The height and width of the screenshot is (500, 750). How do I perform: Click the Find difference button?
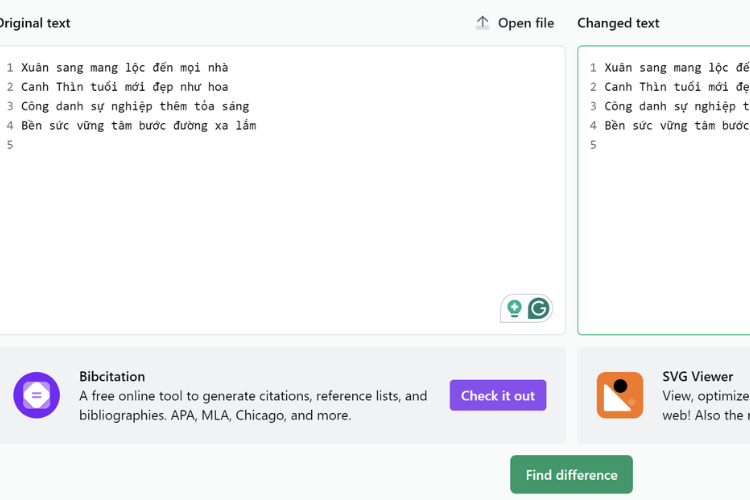[571, 474]
